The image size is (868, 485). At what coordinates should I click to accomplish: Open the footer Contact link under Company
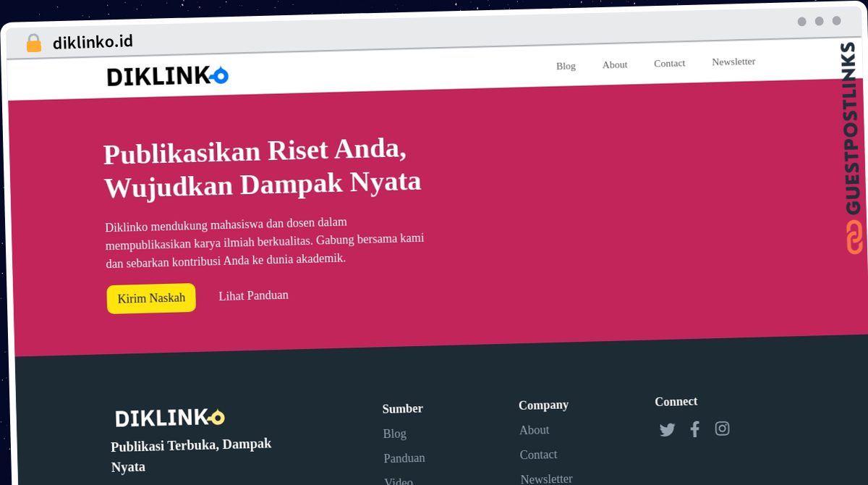pyautogui.click(x=538, y=455)
